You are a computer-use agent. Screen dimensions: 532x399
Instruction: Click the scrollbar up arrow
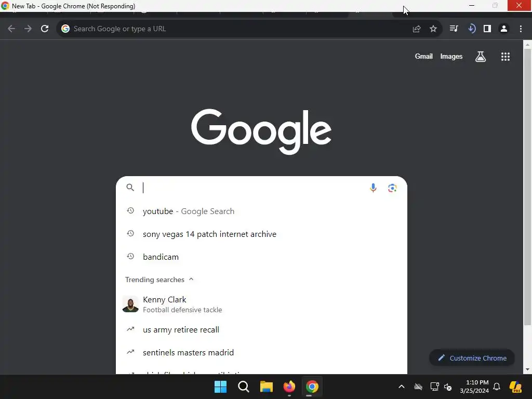(527, 45)
